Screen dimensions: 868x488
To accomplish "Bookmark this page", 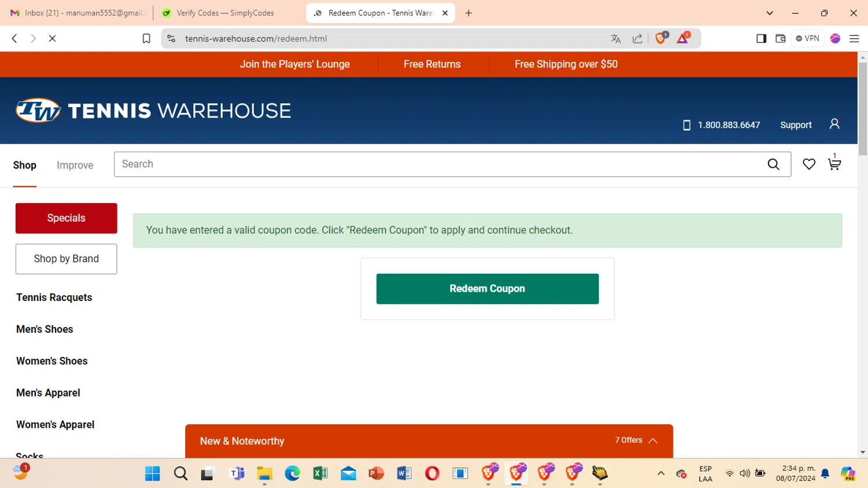I will click(x=146, y=38).
